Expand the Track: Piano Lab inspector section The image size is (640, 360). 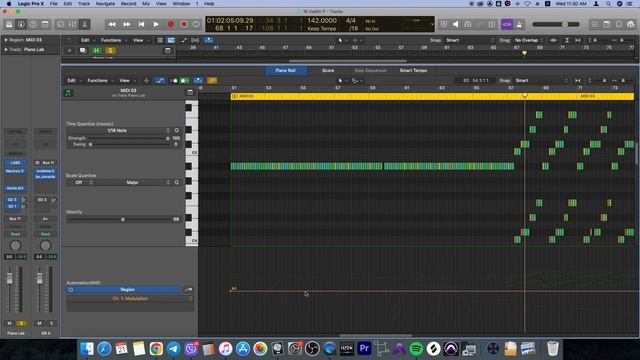coord(6,49)
